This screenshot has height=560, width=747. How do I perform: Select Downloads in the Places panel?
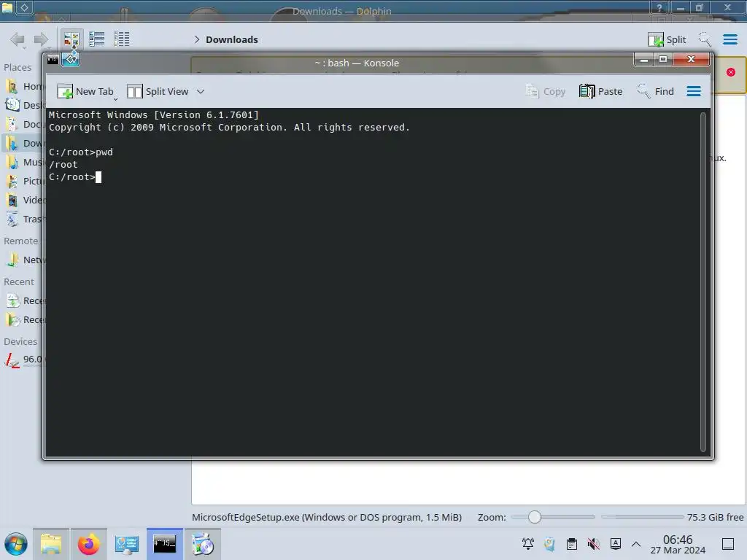click(x=24, y=144)
